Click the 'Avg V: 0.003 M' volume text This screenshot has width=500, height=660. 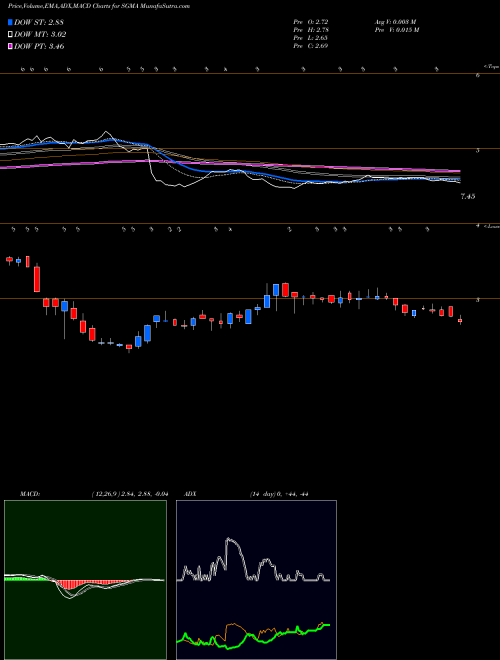pos(395,22)
